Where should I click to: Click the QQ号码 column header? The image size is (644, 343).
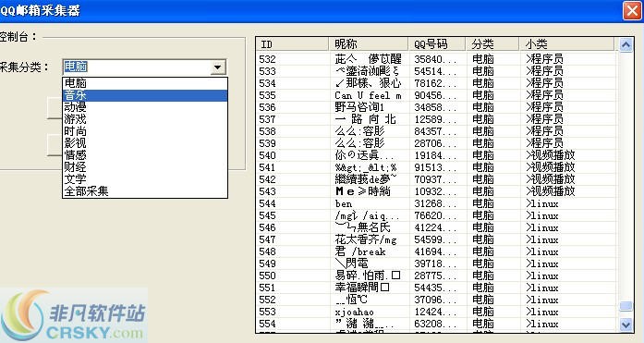pos(437,44)
